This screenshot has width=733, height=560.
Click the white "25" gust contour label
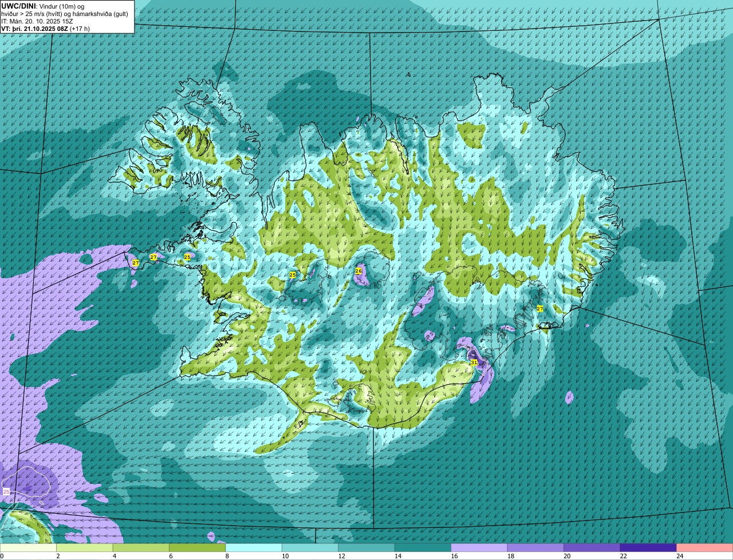pyautogui.click(x=6, y=491)
